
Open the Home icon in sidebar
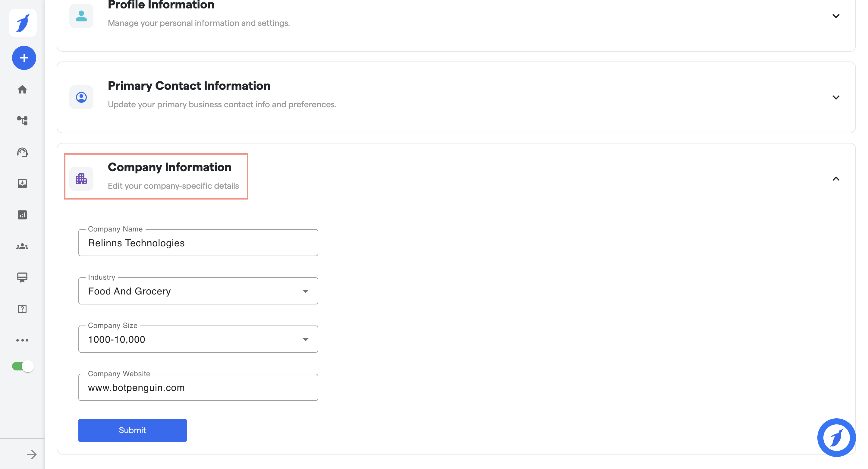[x=22, y=90]
